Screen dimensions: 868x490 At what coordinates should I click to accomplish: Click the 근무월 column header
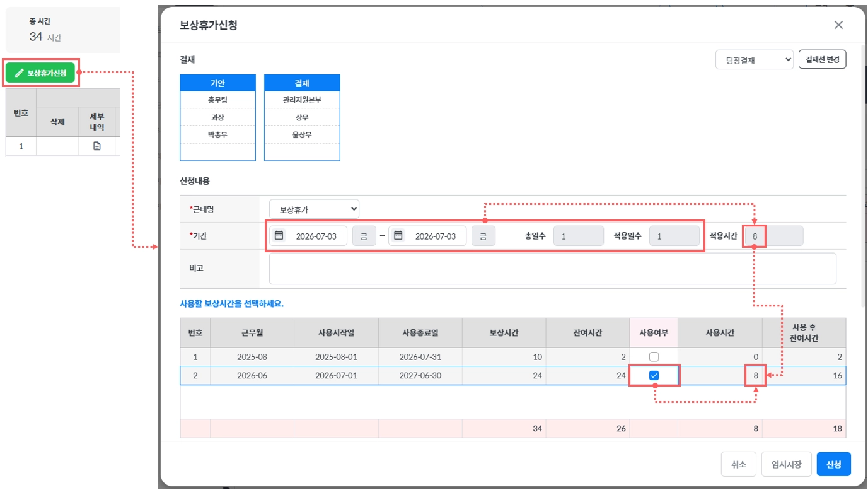[252, 333]
